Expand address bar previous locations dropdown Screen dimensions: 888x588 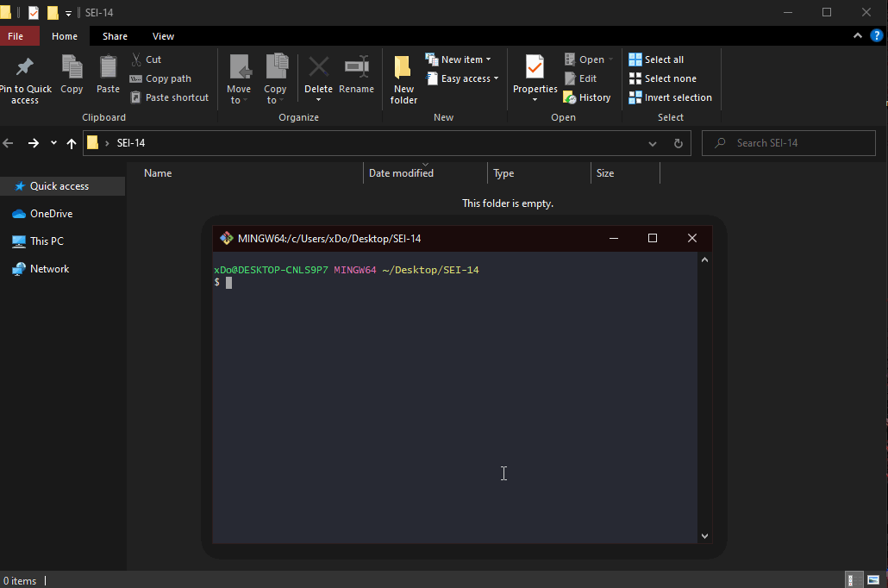pyautogui.click(x=653, y=143)
